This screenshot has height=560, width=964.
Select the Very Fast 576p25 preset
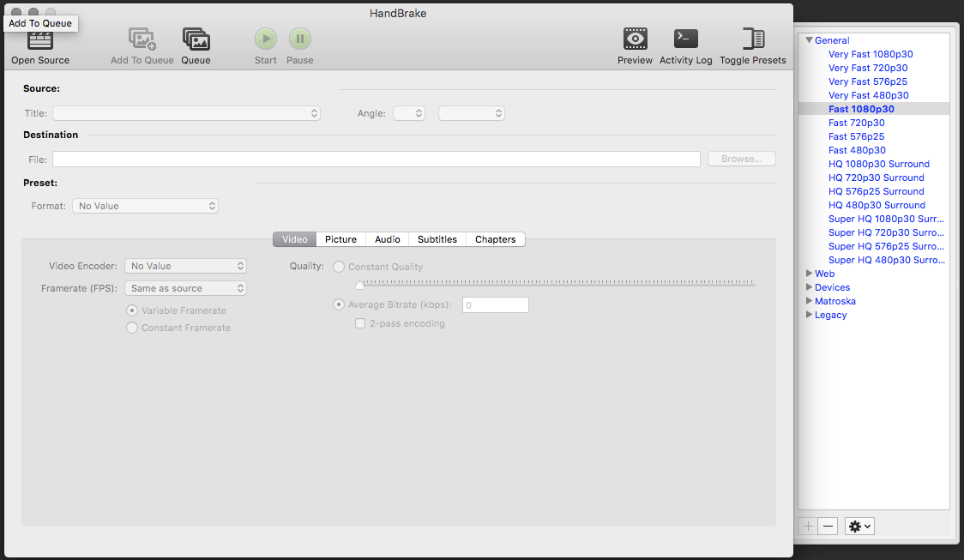coord(867,81)
